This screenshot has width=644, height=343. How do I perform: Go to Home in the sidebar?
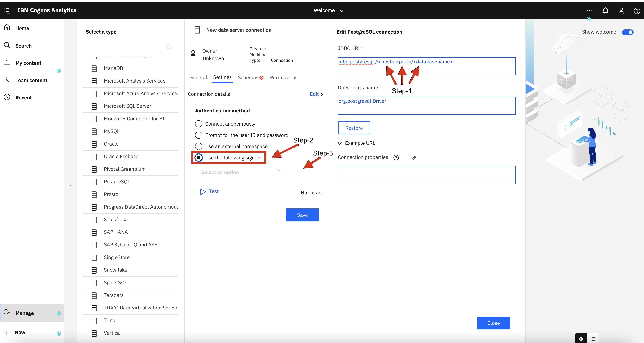point(32,28)
